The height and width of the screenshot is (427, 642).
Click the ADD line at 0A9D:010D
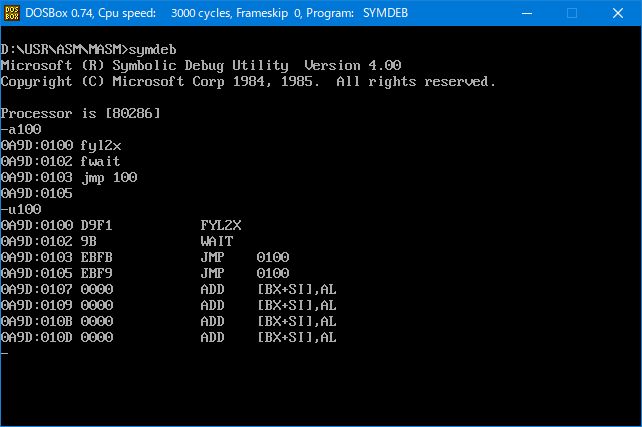pyautogui.click(x=169, y=337)
